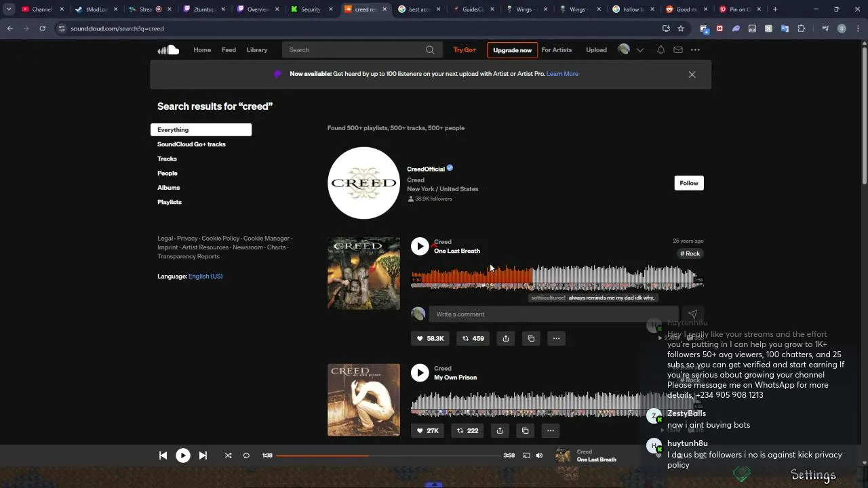Click the Upload link
Screen dimensions: 868x488
pyautogui.click(x=596, y=49)
